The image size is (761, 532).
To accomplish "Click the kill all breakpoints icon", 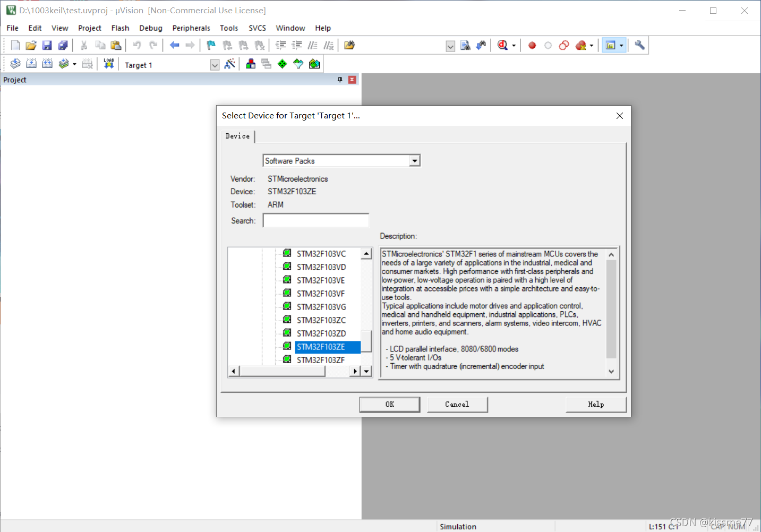I will (x=581, y=45).
